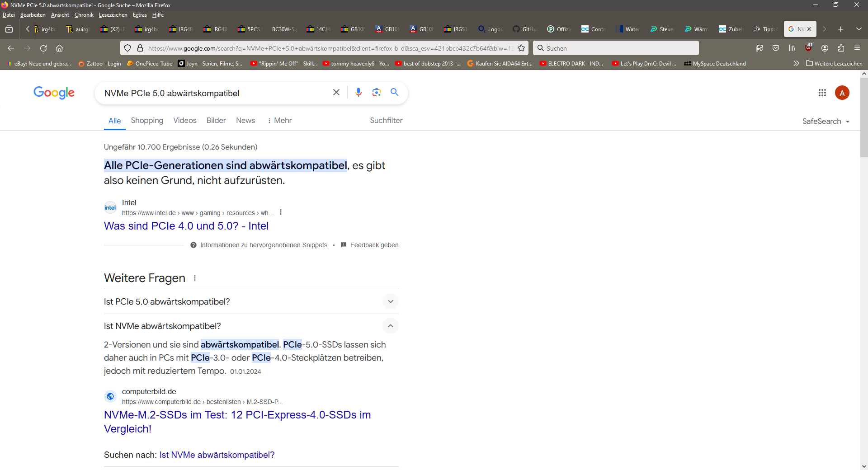Open the Library bookshelf icon
Image resolution: width=868 pixels, height=470 pixels.
pos(792,48)
